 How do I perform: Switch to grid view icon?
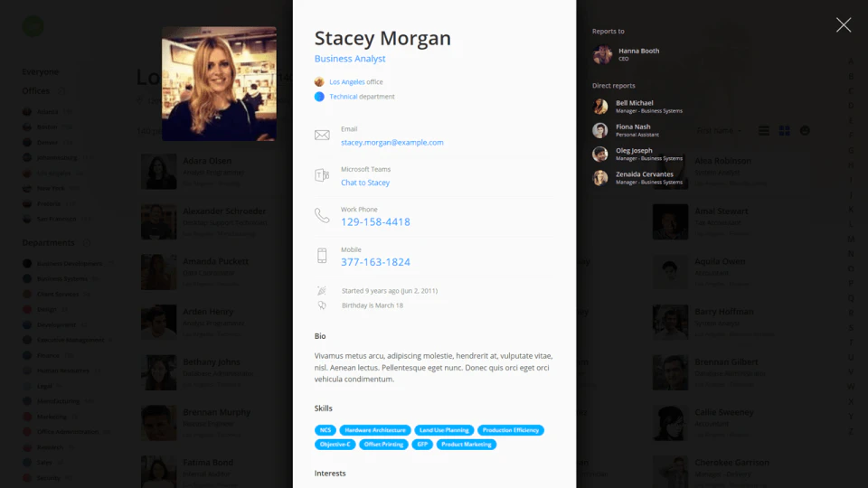pos(785,130)
